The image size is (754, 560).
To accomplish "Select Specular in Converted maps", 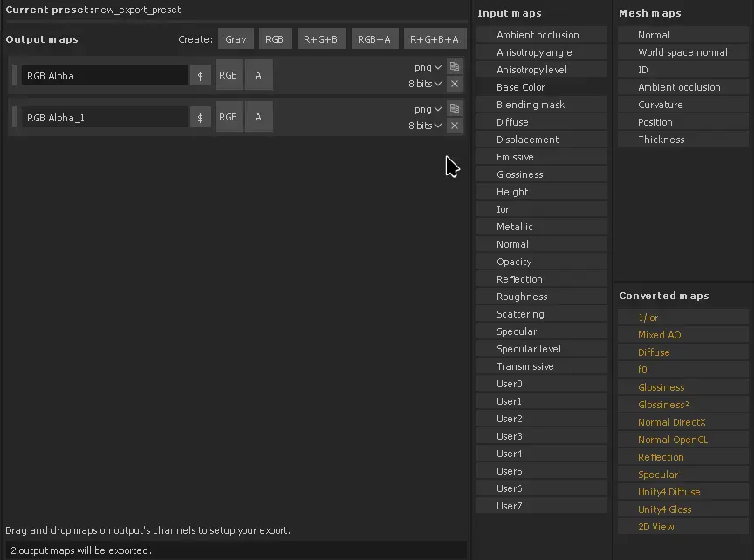I will (683, 475).
